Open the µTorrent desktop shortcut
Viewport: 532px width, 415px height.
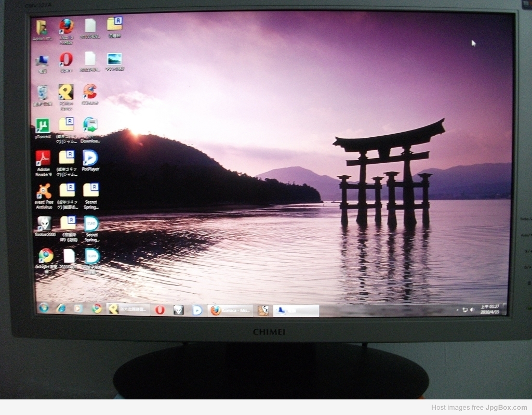pyautogui.click(x=43, y=125)
